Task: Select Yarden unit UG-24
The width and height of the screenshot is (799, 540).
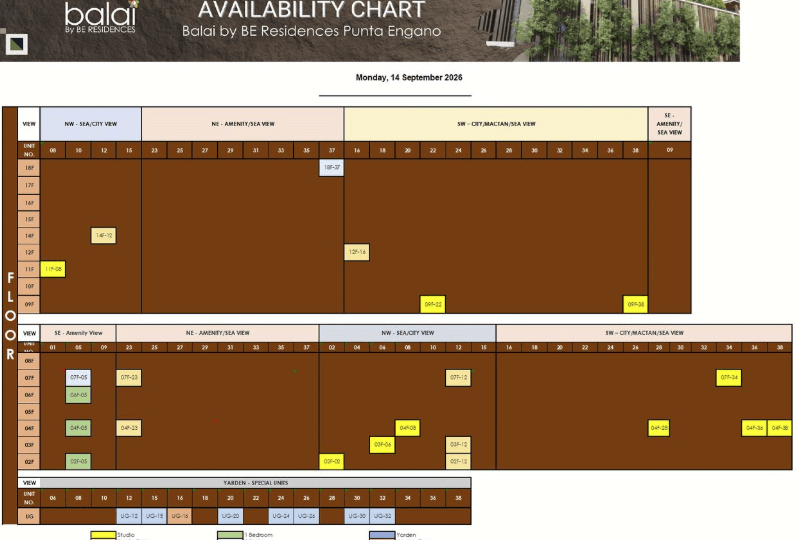Action: click(x=281, y=516)
